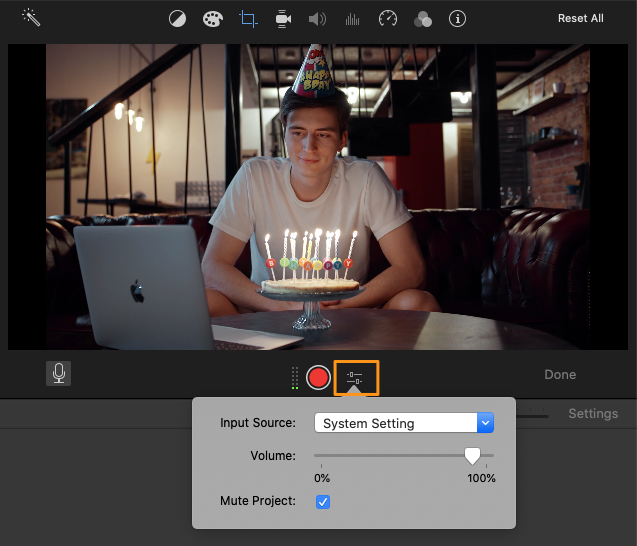The width and height of the screenshot is (637, 546).
Task: Select the color correction palette icon
Action: tap(212, 19)
